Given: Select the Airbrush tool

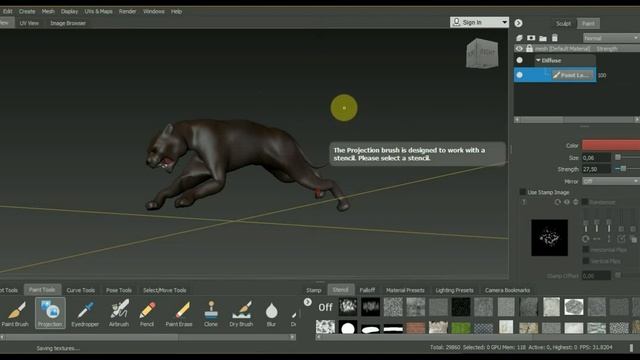Looking at the screenshot, I should click(x=119, y=313).
